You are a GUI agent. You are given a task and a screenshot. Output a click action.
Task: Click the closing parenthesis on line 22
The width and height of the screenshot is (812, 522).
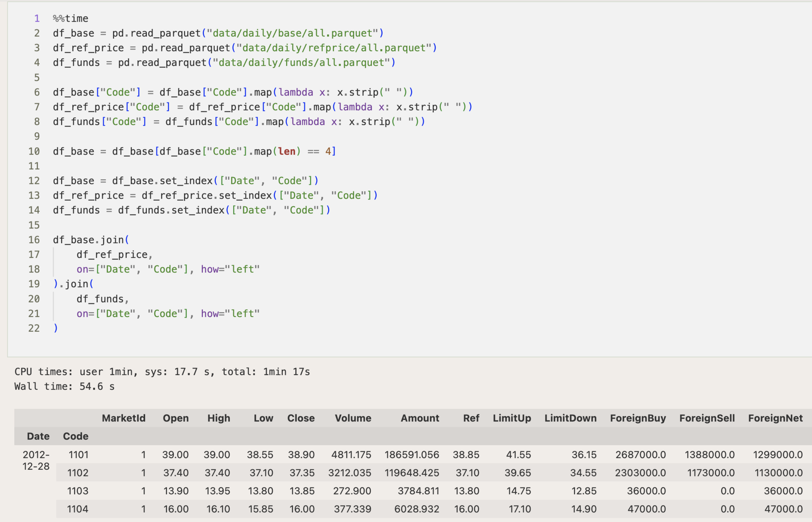(56, 328)
